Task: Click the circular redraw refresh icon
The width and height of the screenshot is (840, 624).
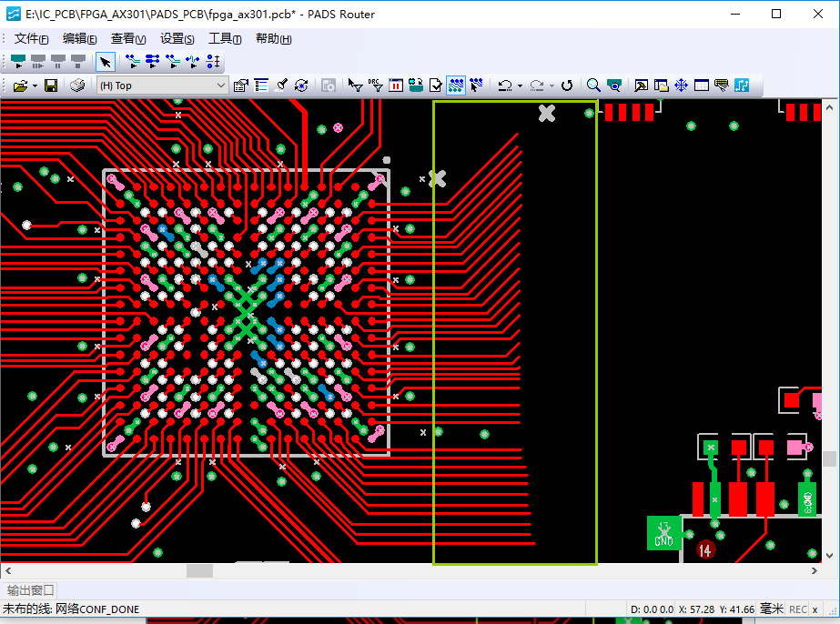Action: (x=567, y=86)
